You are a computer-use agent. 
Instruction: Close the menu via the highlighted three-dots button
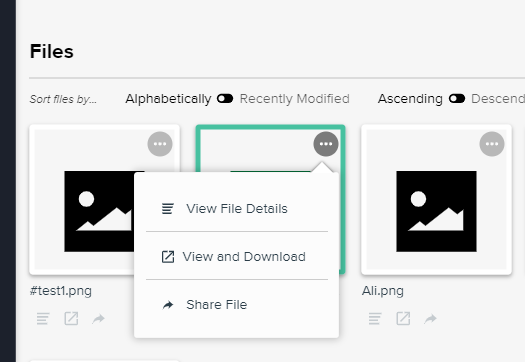pyautogui.click(x=326, y=144)
